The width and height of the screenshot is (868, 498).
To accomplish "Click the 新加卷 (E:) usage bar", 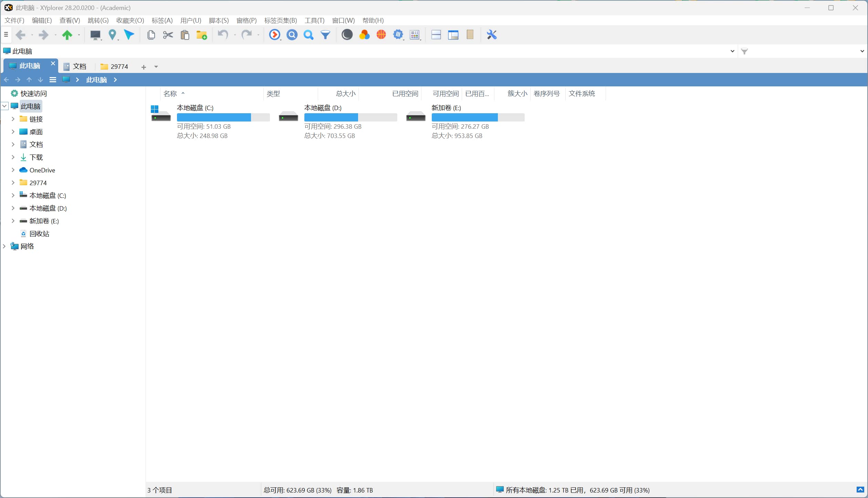I will [478, 117].
